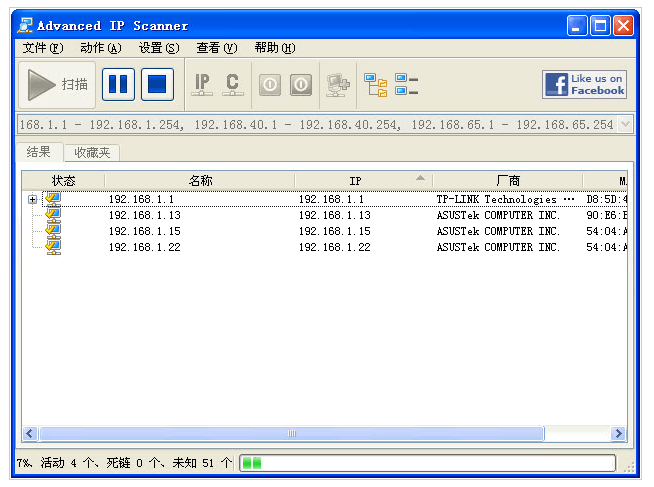Click the status icon for 192.168.1.13
Image resolution: width=654 pixels, height=487 pixels.
click(53, 215)
